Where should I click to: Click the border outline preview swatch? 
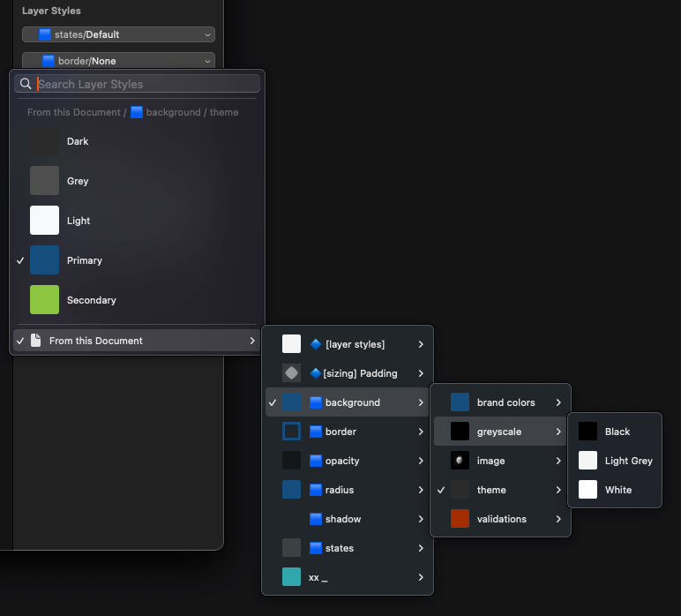click(x=291, y=432)
